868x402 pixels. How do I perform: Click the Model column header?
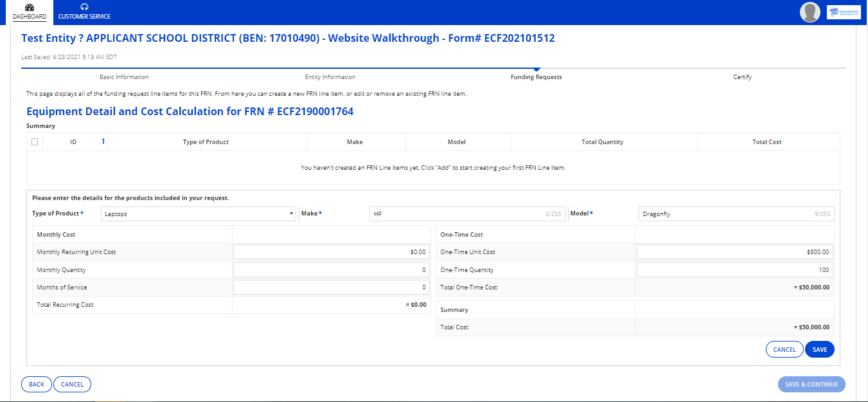tap(457, 142)
